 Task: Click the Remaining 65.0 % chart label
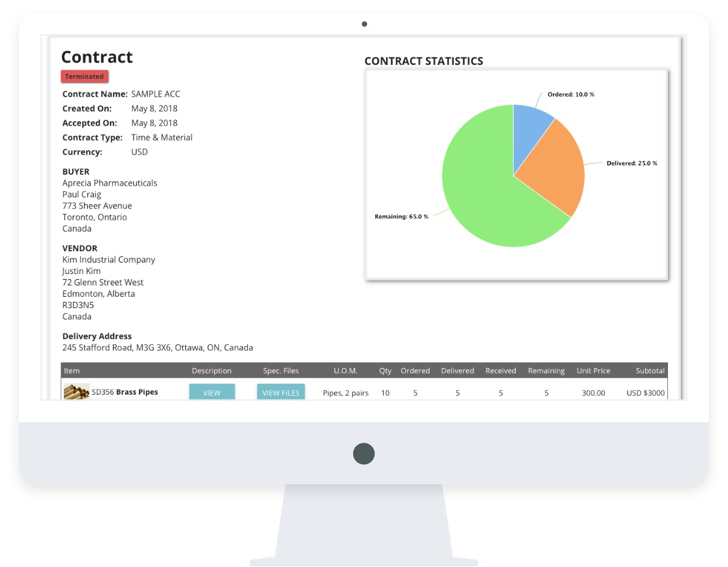tap(402, 216)
